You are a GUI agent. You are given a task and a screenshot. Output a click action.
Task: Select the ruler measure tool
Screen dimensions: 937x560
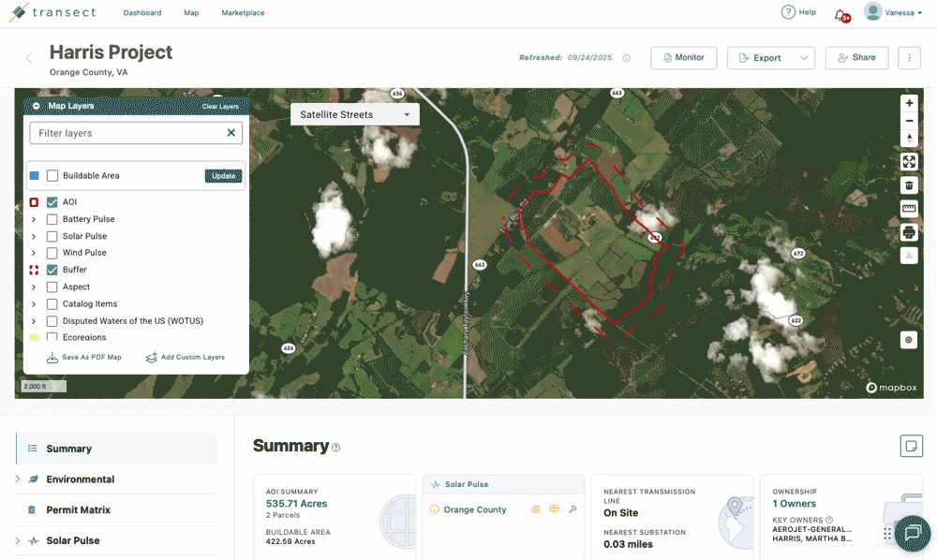pos(909,208)
